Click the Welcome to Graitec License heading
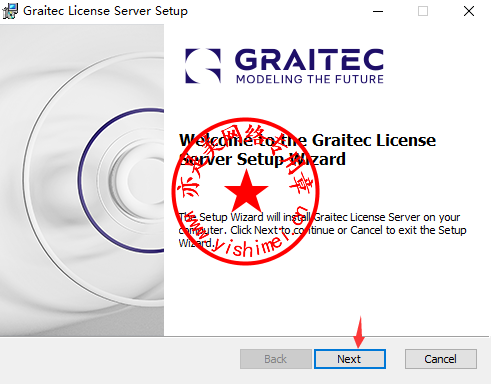Screen dimensions: 491x384 coord(307,149)
